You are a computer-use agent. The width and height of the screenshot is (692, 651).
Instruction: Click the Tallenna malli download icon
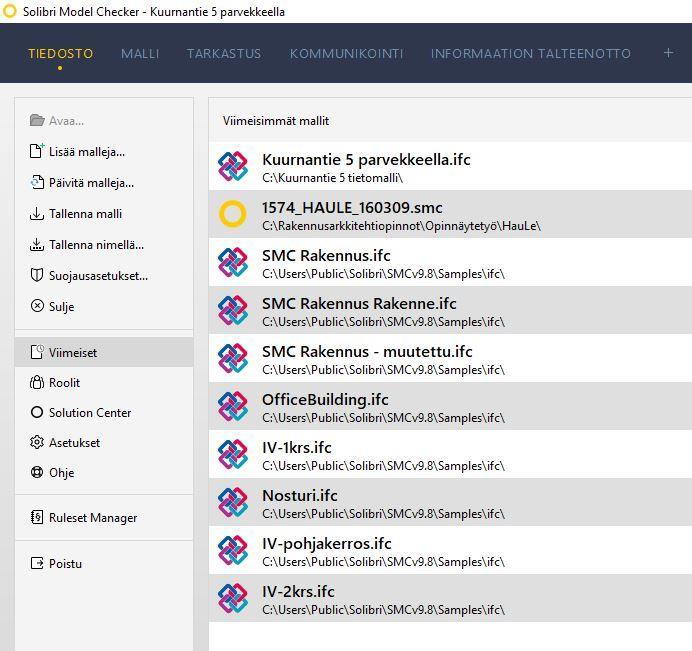click(x=37, y=214)
